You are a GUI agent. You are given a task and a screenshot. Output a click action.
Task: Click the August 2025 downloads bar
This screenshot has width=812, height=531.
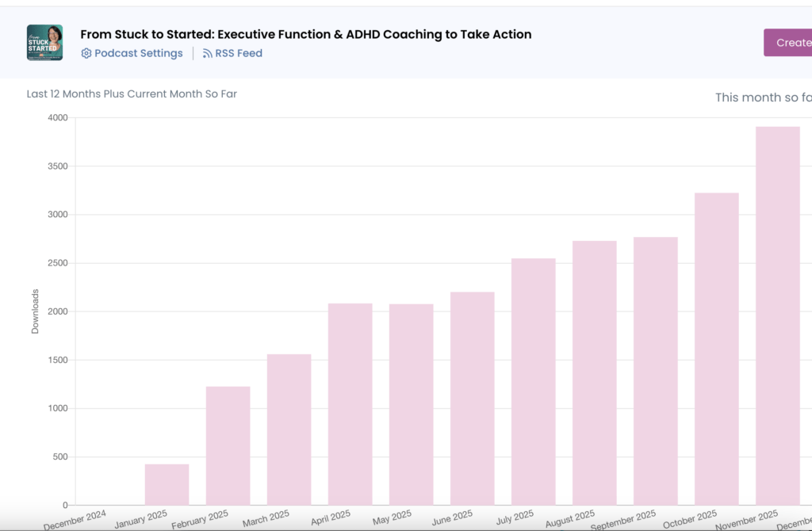pyautogui.click(x=594, y=372)
